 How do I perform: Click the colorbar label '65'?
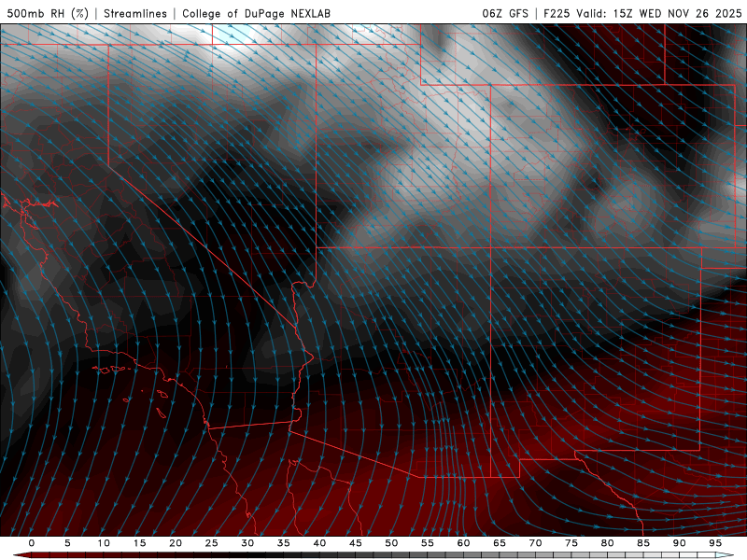click(500, 543)
